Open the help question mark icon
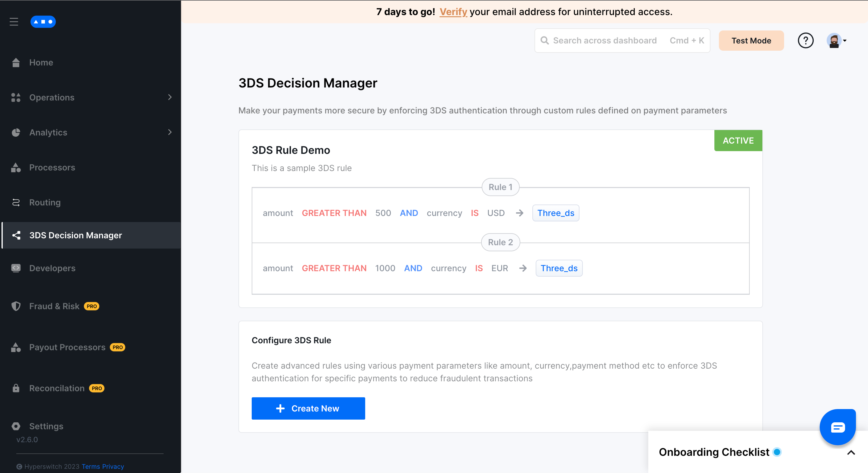The height and width of the screenshot is (473, 868). [x=805, y=41]
